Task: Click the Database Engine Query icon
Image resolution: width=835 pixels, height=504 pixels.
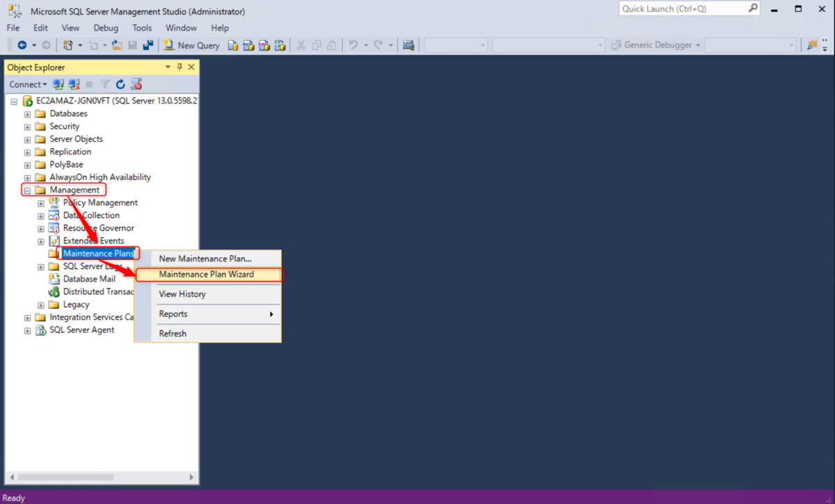Action: click(233, 45)
